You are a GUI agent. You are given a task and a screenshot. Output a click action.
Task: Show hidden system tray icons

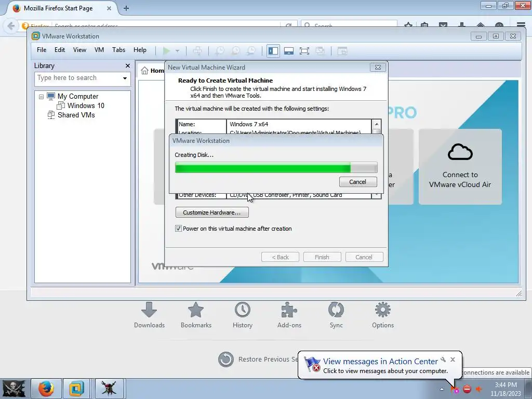tap(442, 389)
